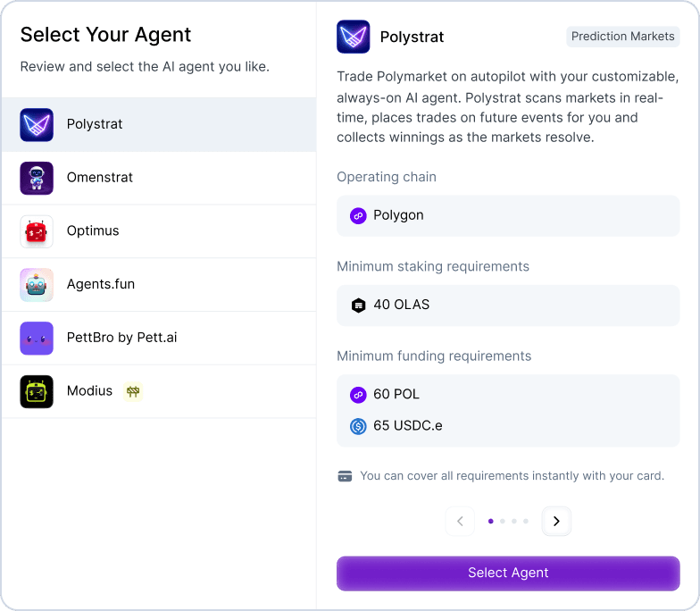Select Omenstrat from the agent list
This screenshot has width=700, height=611.
(x=100, y=178)
